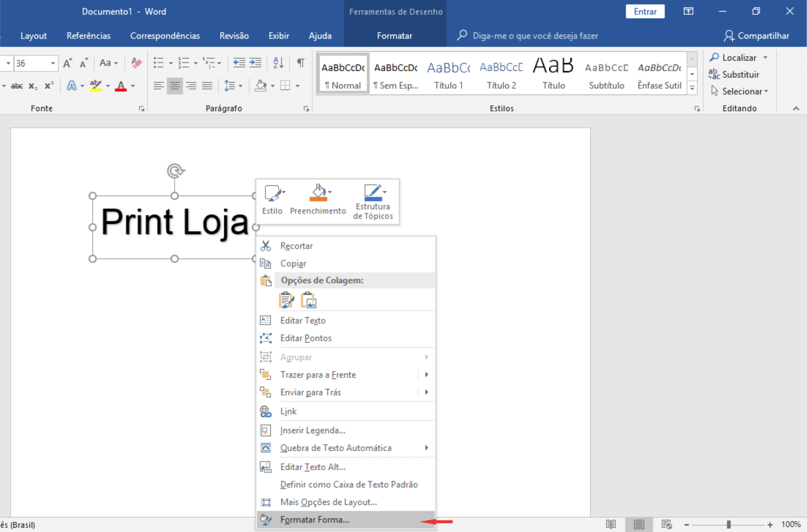Click the Sort A-Z icon
The width and height of the screenshot is (807, 532).
(x=278, y=63)
